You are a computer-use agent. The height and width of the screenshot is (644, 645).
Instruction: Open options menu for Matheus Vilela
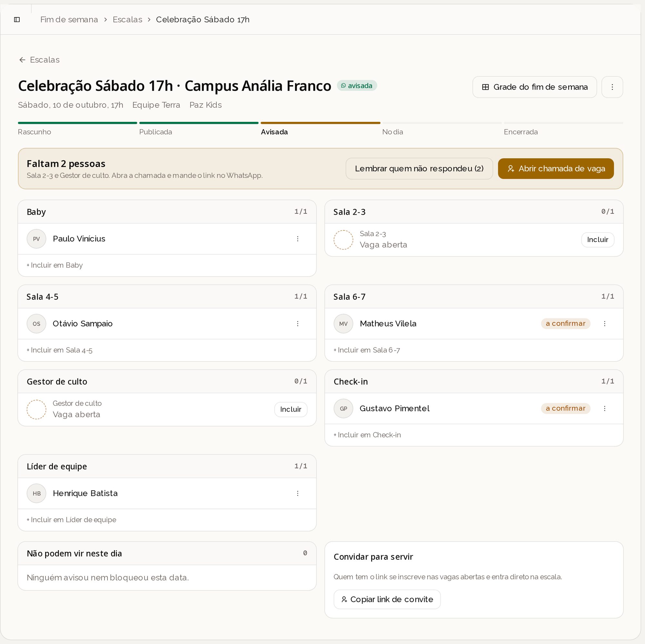pos(604,323)
